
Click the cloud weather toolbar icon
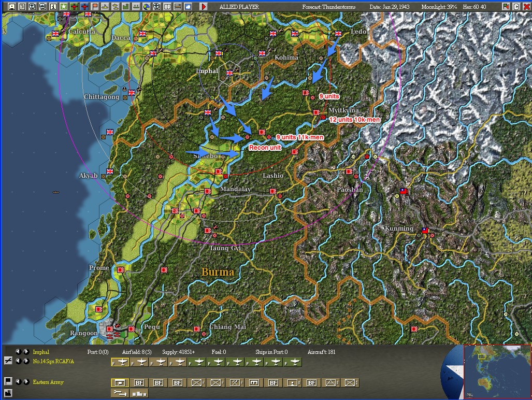(x=188, y=7)
